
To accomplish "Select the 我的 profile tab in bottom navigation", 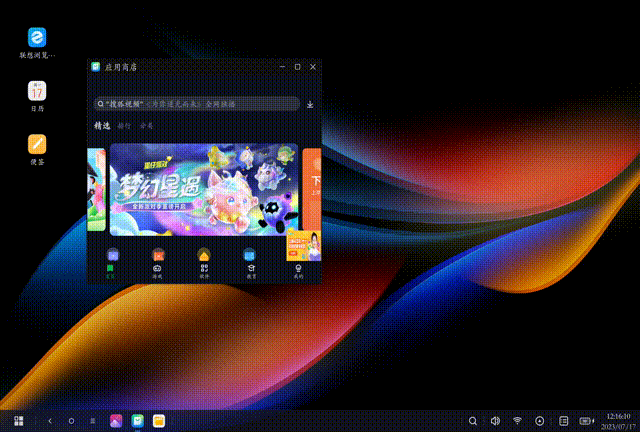I will click(298, 272).
